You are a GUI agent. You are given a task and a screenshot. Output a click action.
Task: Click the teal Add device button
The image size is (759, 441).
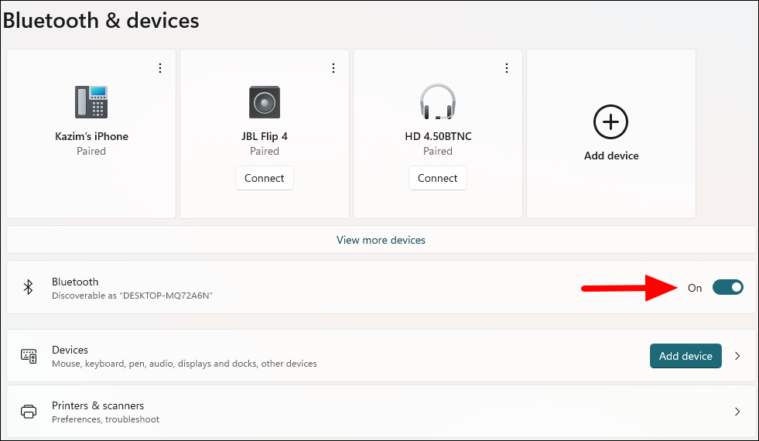pos(685,356)
